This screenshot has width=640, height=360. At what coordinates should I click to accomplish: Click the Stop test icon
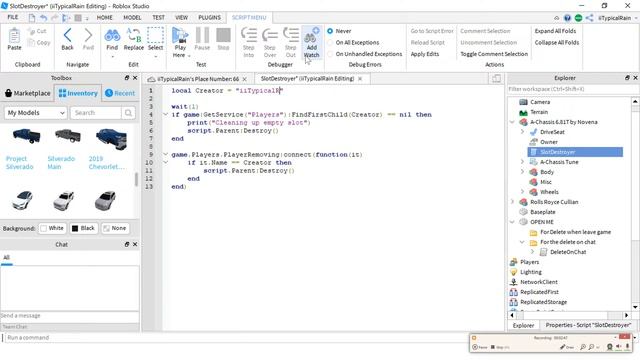[223, 35]
